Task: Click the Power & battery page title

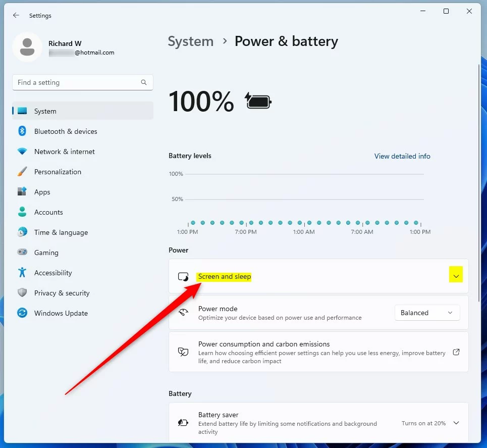Action: [x=286, y=41]
